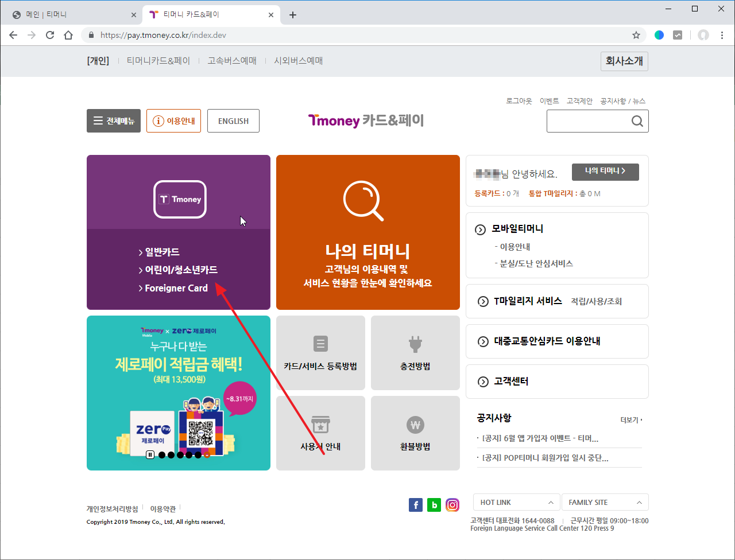
Task: Bookmark this page with the star icon
Action: [x=636, y=35]
